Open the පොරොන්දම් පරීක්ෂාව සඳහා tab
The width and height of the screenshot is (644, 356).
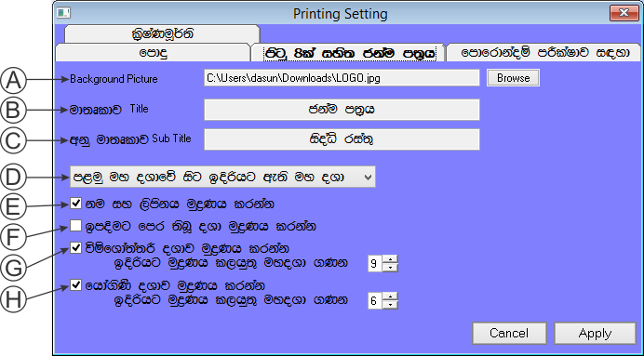544,52
